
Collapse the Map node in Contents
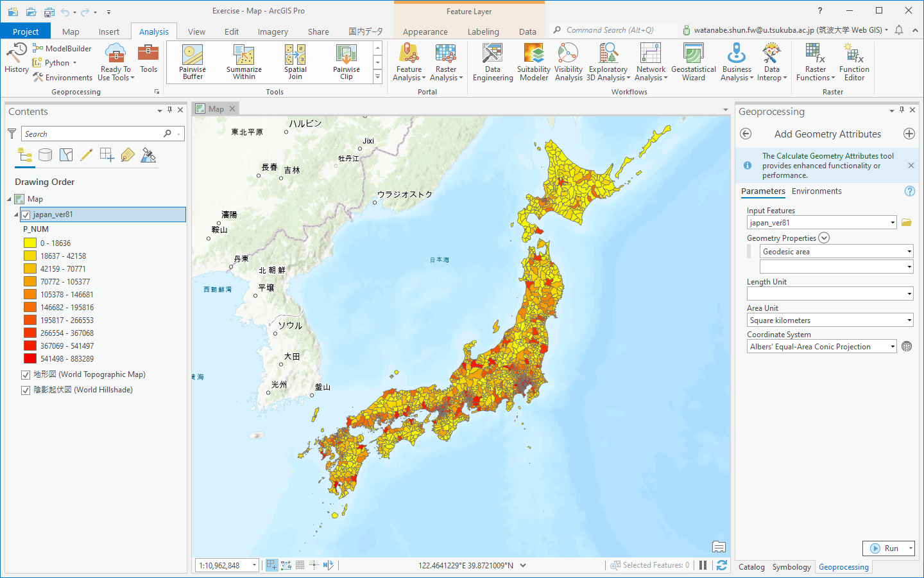click(9, 199)
